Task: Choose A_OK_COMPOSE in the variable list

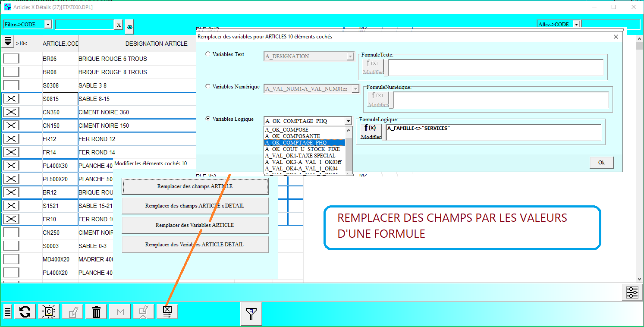Action: (287, 130)
